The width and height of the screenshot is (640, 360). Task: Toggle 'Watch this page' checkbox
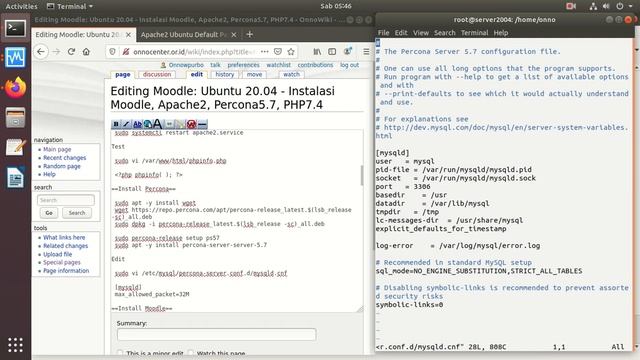(x=191, y=353)
